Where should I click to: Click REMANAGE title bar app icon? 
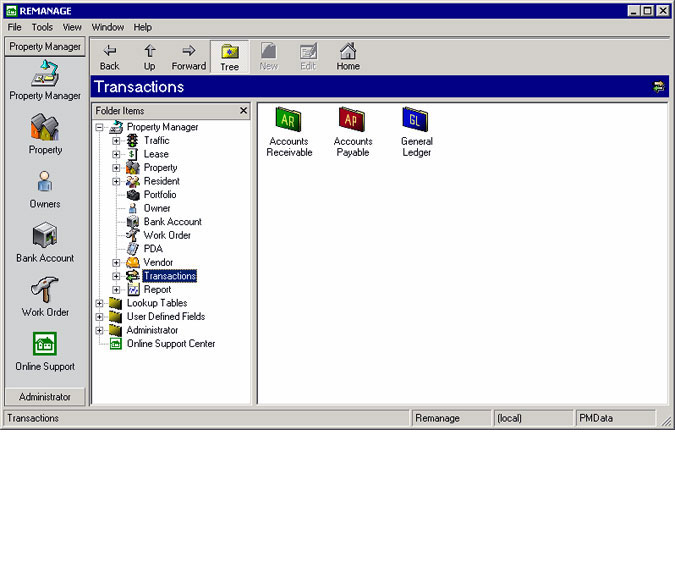[11, 11]
